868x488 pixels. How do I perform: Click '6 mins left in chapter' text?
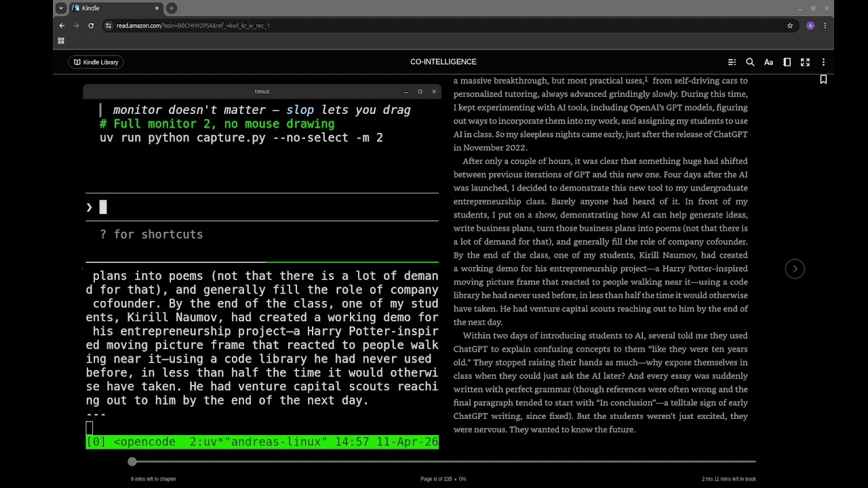(x=153, y=479)
